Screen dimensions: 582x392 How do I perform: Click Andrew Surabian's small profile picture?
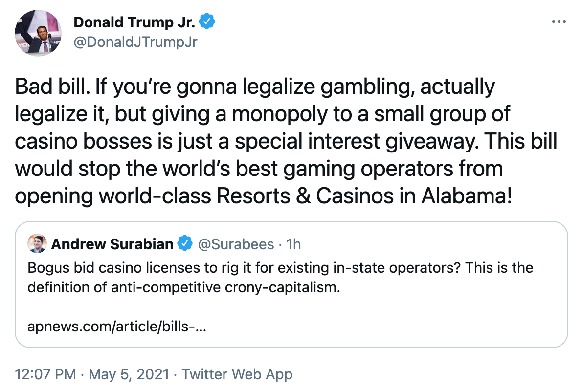coord(37,243)
